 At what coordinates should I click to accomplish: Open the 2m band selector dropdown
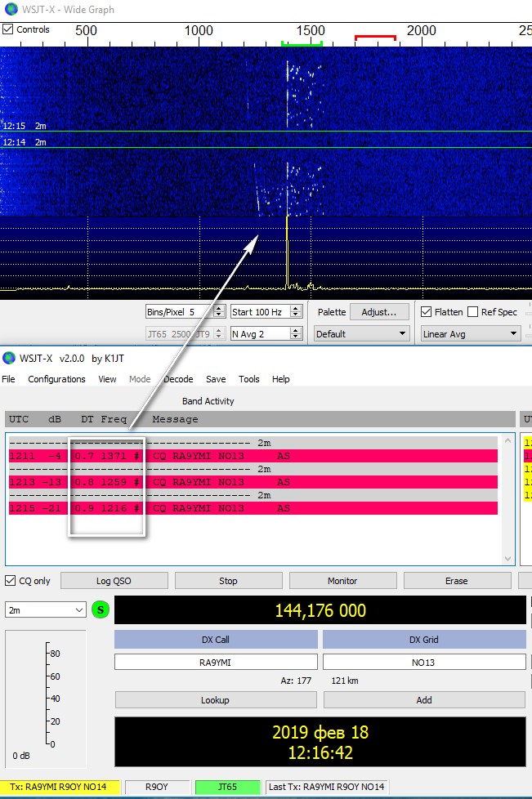coord(45,609)
